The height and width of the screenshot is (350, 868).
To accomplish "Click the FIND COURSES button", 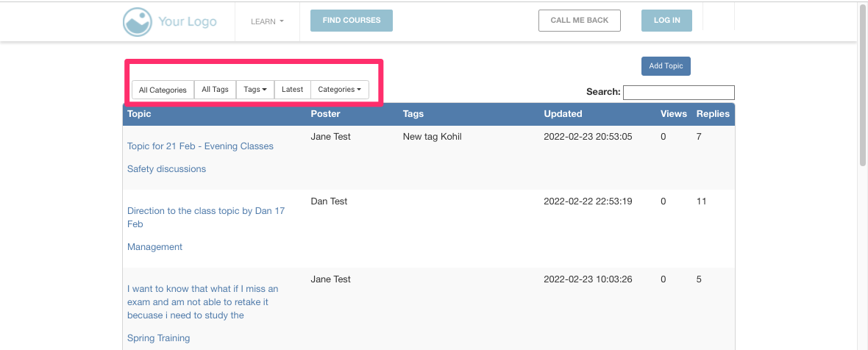I will pyautogui.click(x=352, y=21).
